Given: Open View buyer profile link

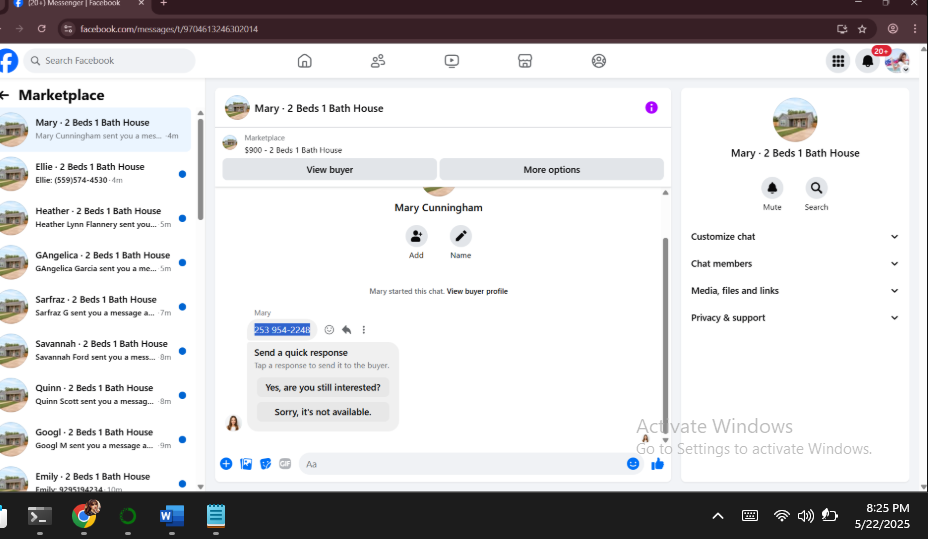Looking at the screenshot, I should click(477, 291).
